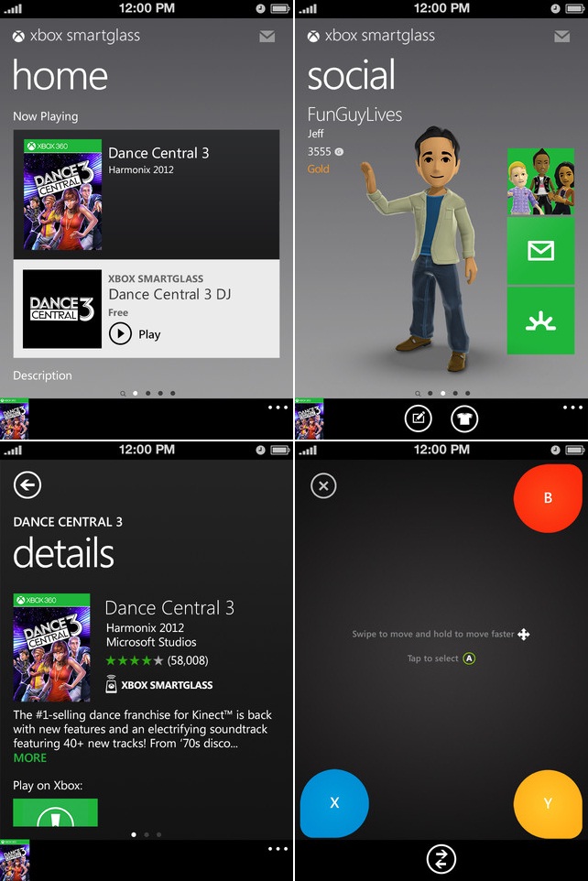Open messages envelope on social screen header

click(x=561, y=37)
